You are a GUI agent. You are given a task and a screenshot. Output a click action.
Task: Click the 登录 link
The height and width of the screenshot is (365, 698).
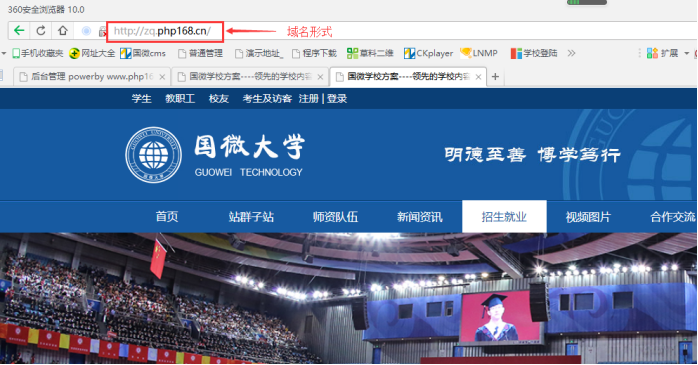pyautogui.click(x=337, y=98)
